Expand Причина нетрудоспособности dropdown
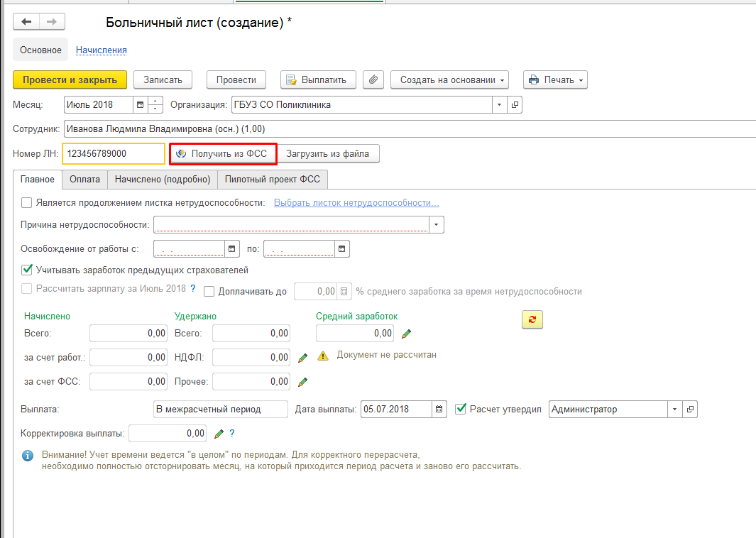 [x=436, y=225]
